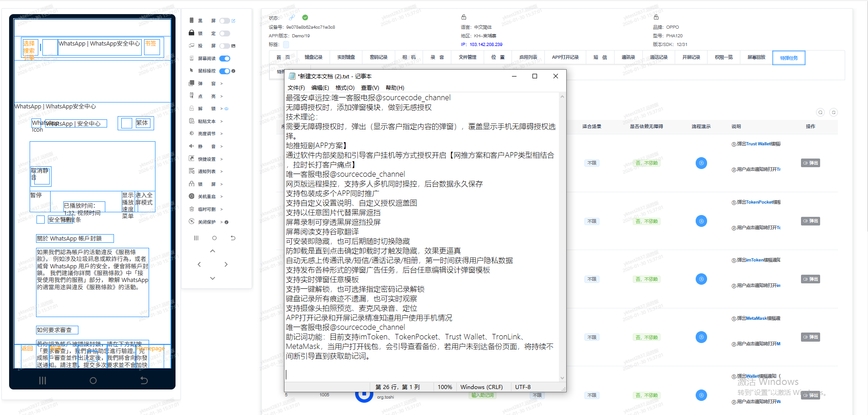The width and height of the screenshot is (868, 415).
Task: Tap the home button on the phone's navigation bar
Action: coord(93,380)
